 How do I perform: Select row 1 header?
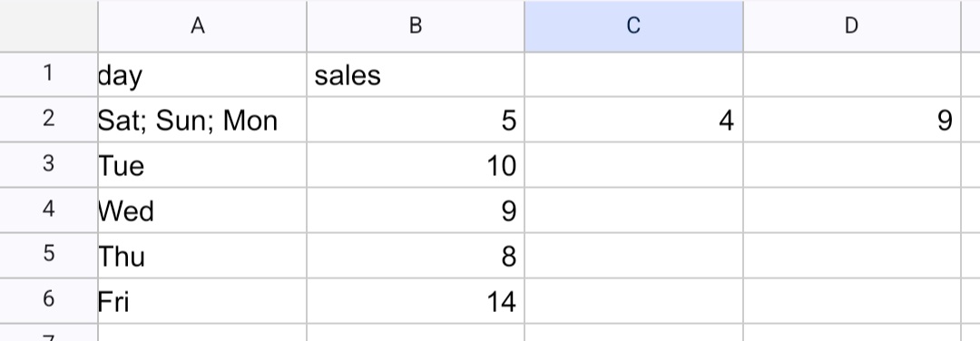49,74
